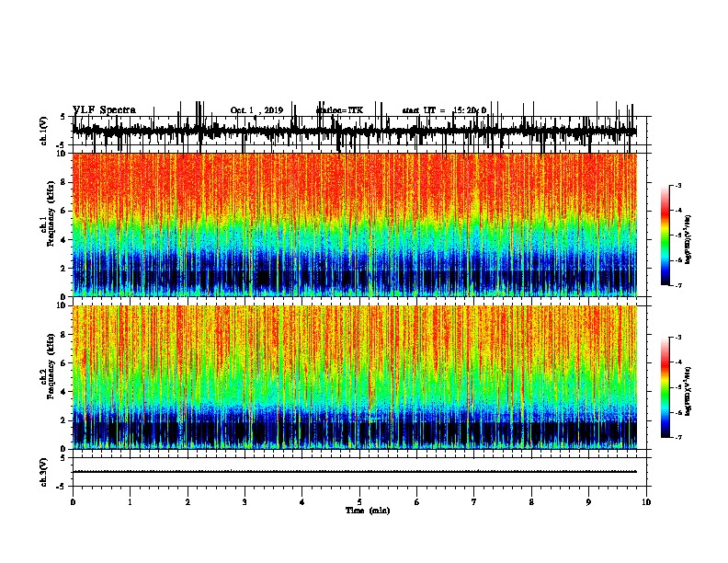
Task: Click the ch.3(V) axis label
Action: (43, 472)
